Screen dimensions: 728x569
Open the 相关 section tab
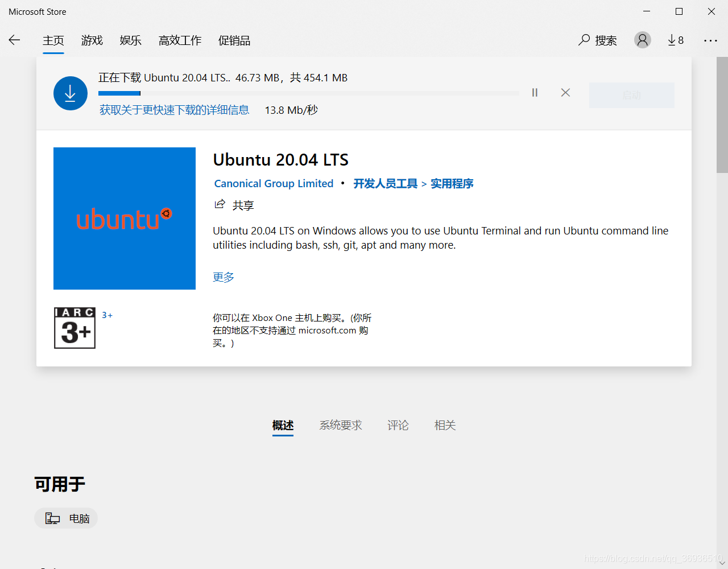tap(445, 425)
